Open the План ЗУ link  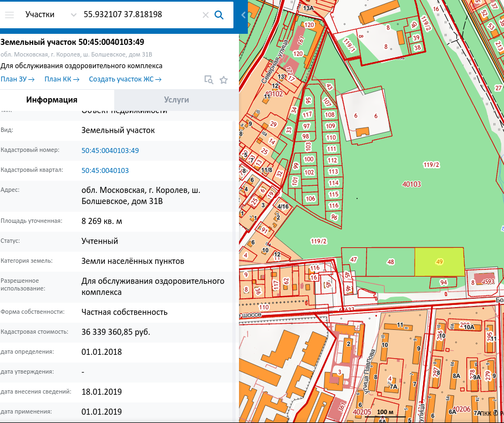click(18, 79)
